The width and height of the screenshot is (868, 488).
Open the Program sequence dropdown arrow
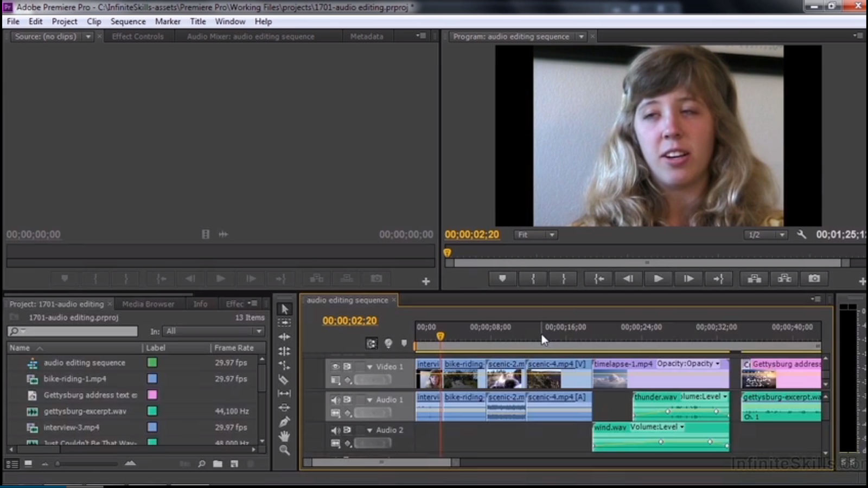pos(581,36)
